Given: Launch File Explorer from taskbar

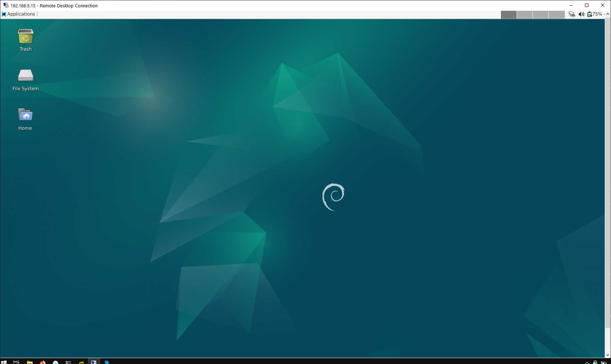Looking at the screenshot, I should click(30, 362).
